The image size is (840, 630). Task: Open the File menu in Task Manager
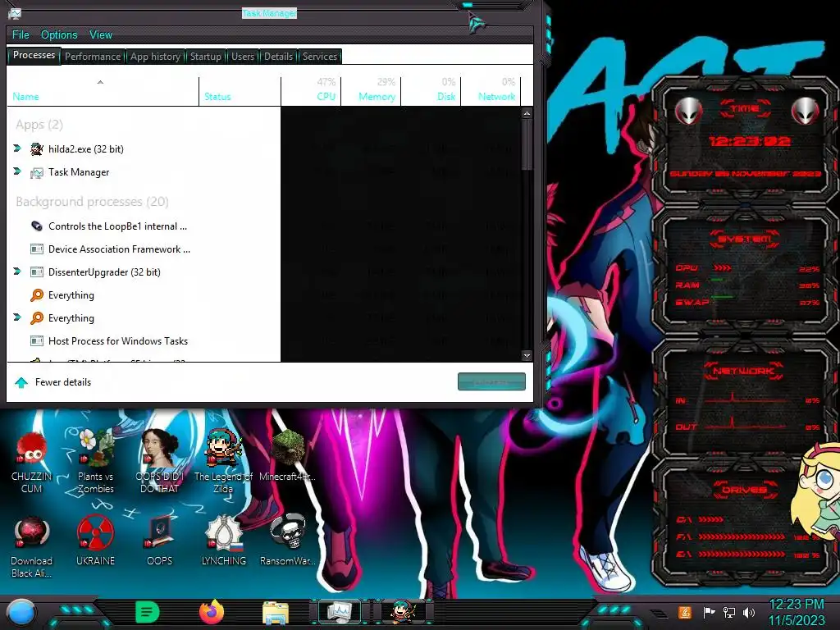tap(21, 34)
